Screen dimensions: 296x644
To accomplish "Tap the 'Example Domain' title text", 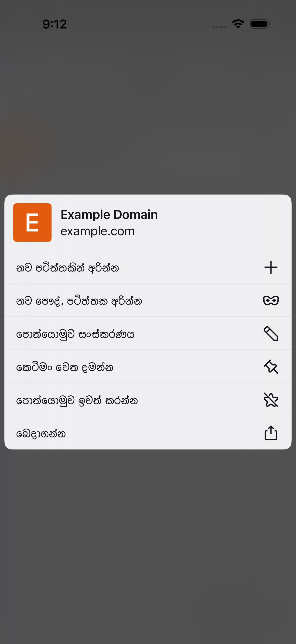I will pyautogui.click(x=109, y=214).
